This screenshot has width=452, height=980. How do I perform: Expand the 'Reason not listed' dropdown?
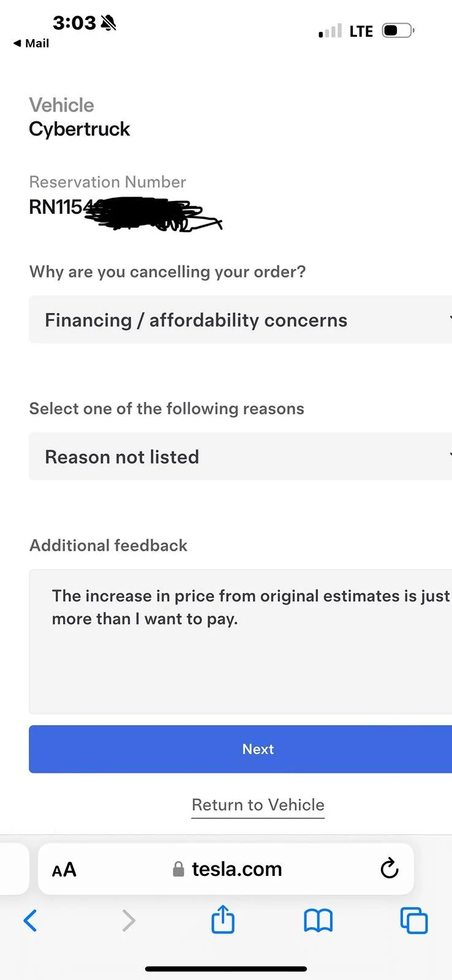pos(240,456)
